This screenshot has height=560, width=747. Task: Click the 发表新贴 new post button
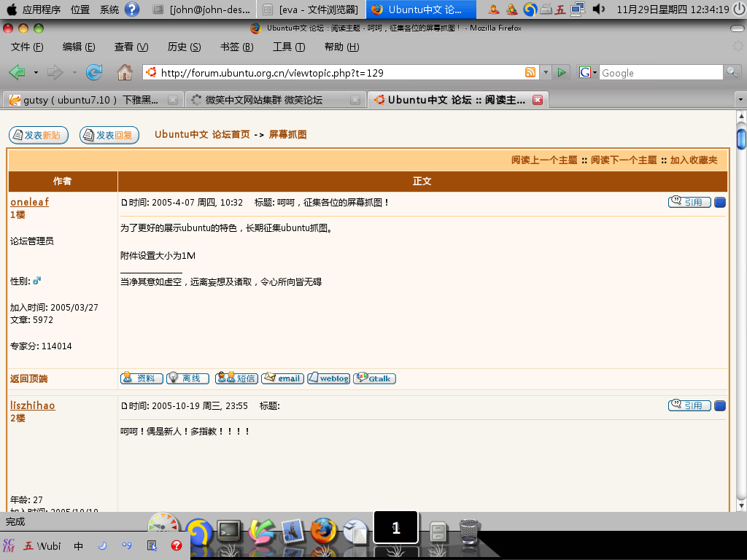39,135
